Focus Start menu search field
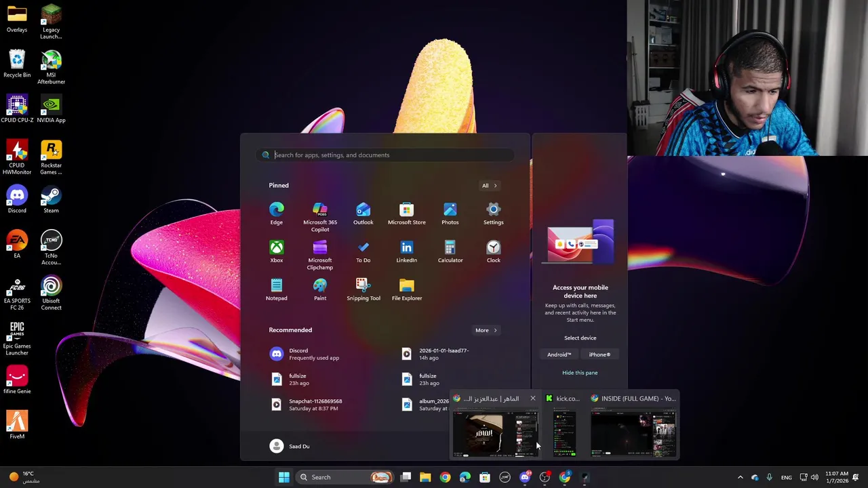Viewport: 868px width, 488px height. click(384, 155)
